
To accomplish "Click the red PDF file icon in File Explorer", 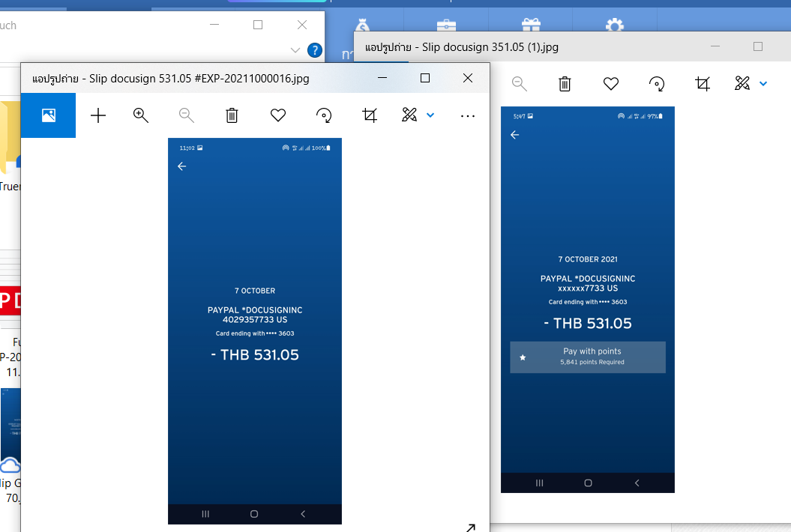I will coord(10,300).
